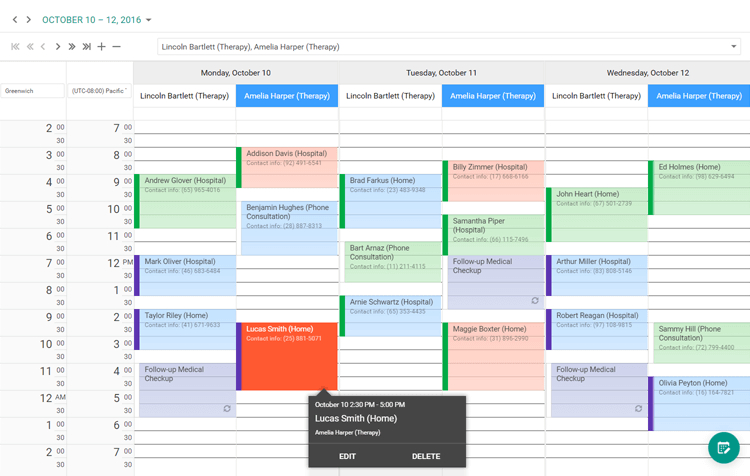Open the October 10 – 12, 2016 date dropdown

click(x=97, y=20)
